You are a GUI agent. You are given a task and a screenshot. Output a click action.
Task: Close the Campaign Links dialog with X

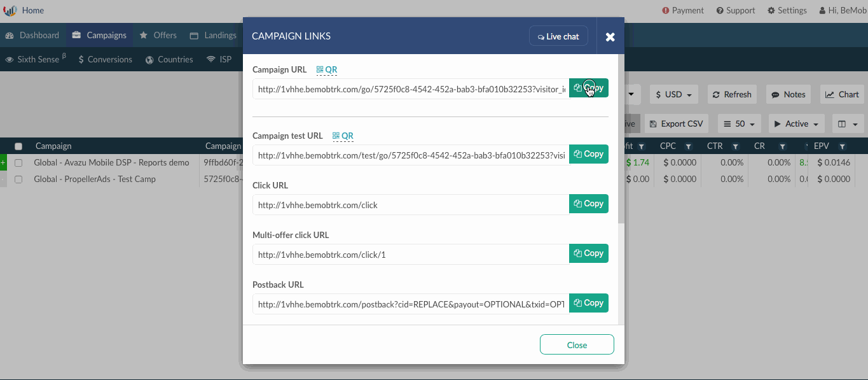(x=610, y=37)
